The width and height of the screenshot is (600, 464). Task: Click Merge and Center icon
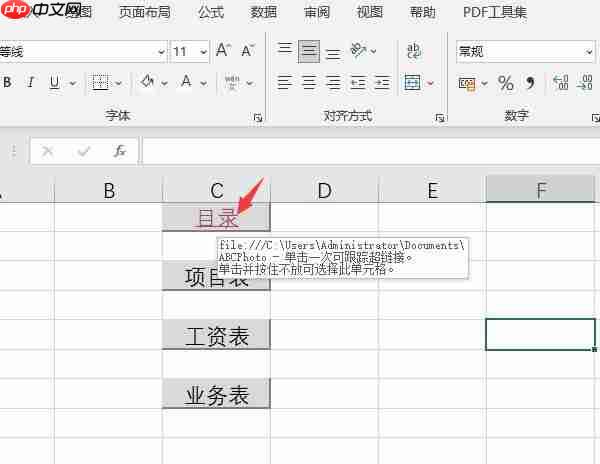412,82
